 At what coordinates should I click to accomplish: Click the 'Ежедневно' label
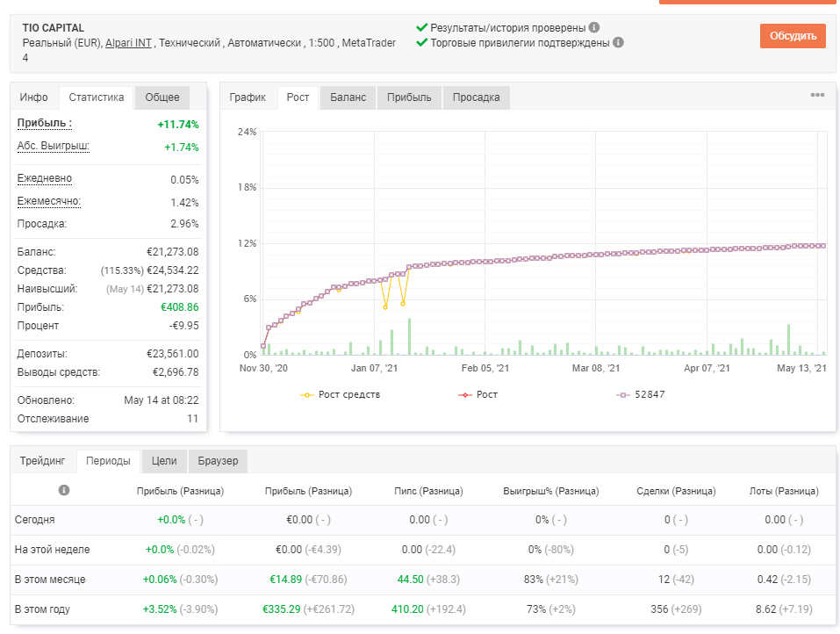coord(45,178)
